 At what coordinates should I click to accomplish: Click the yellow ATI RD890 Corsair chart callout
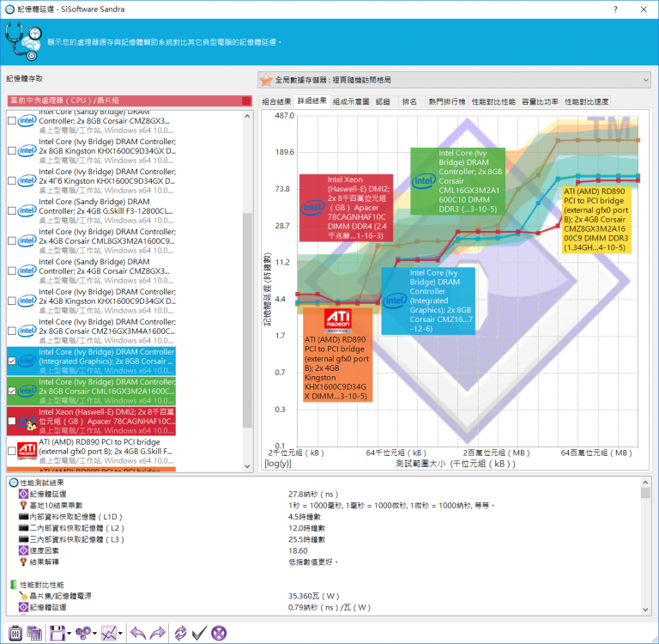coord(597,220)
